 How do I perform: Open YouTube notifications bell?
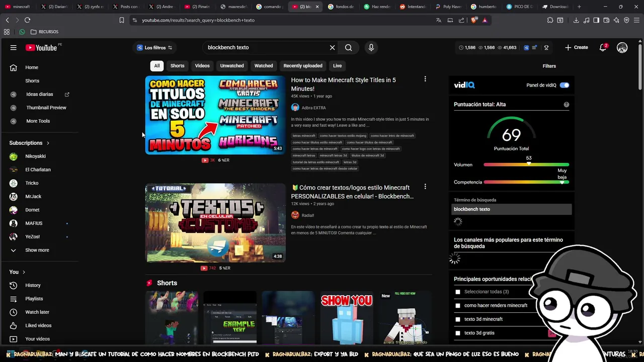click(603, 48)
